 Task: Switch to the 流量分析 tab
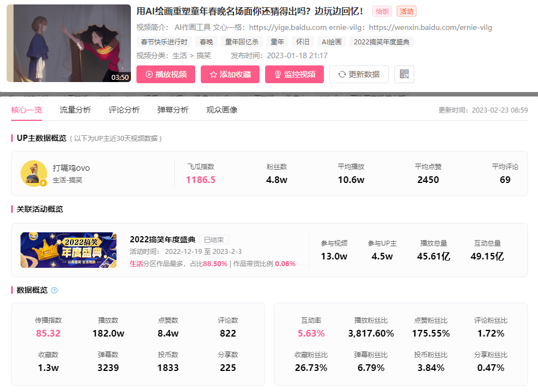[75, 110]
